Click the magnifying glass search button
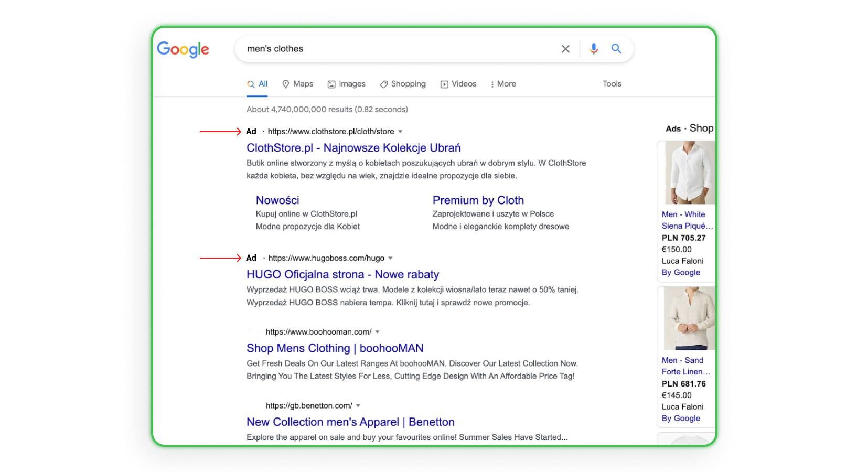The width and height of the screenshot is (868, 472). (x=616, y=49)
